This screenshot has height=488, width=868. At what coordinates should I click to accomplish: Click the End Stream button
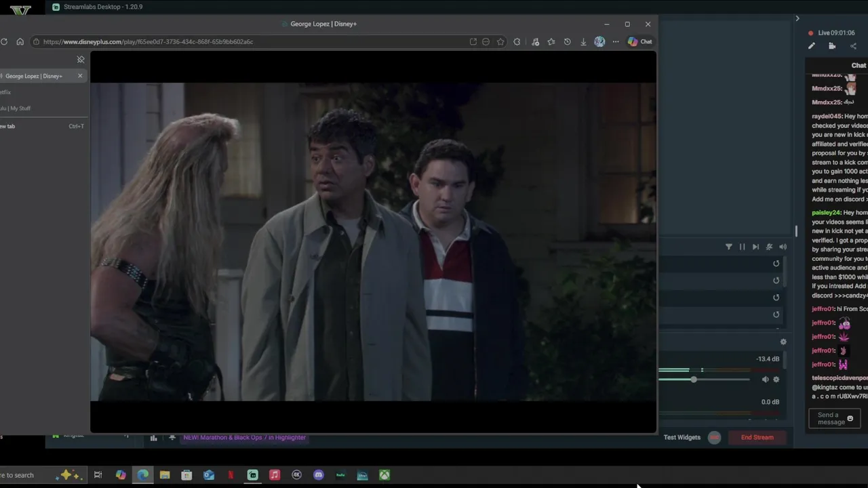point(757,437)
